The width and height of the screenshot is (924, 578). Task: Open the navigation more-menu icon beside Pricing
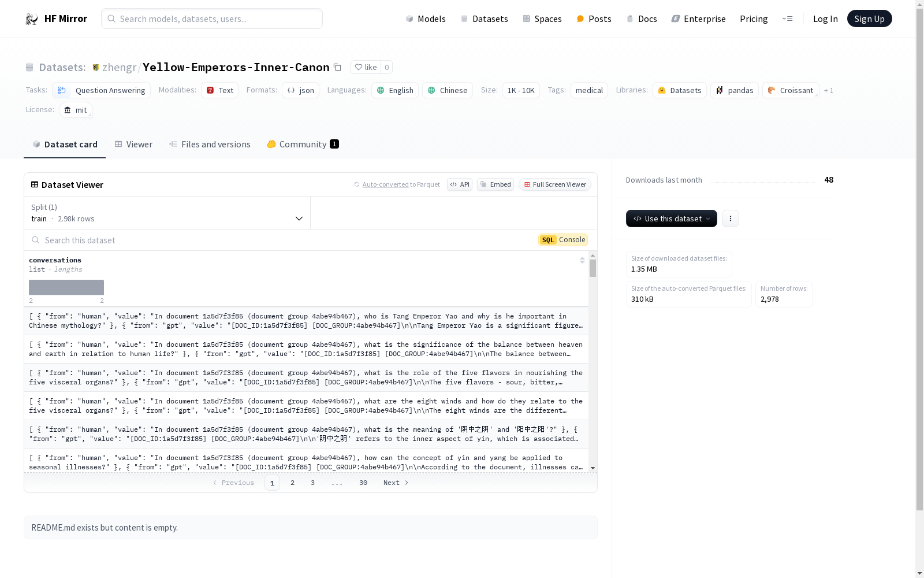coord(787,18)
